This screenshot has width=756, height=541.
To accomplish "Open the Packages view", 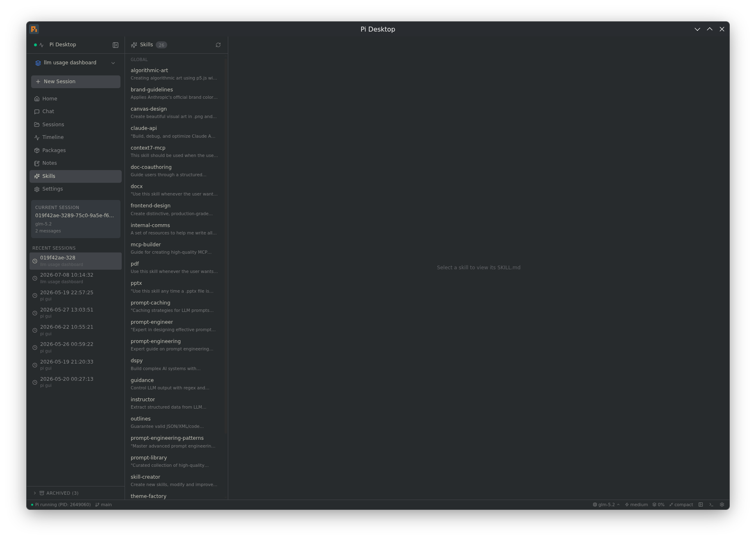I will click(x=75, y=150).
